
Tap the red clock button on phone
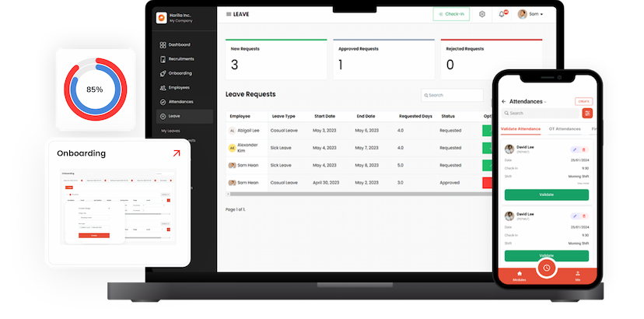(x=547, y=268)
